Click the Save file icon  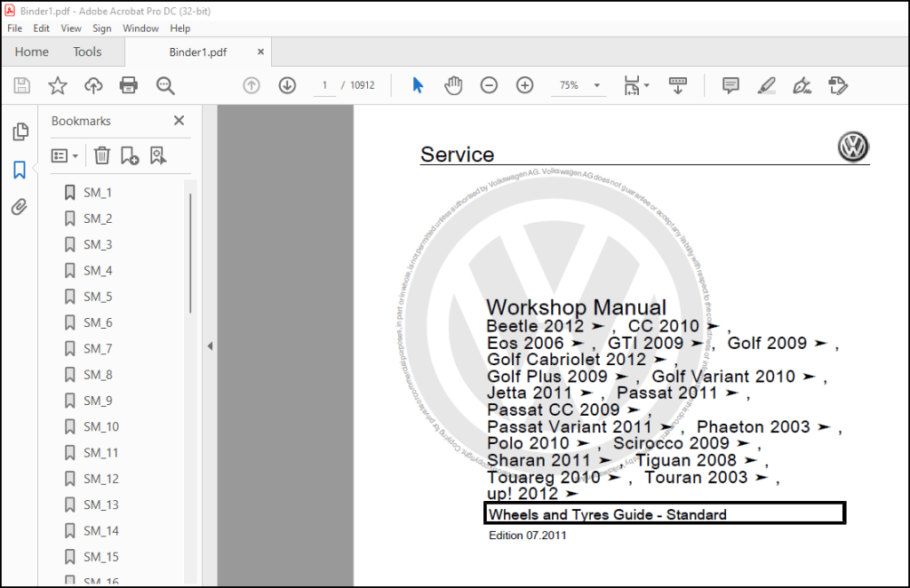pyautogui.click(x=22, y=86)
